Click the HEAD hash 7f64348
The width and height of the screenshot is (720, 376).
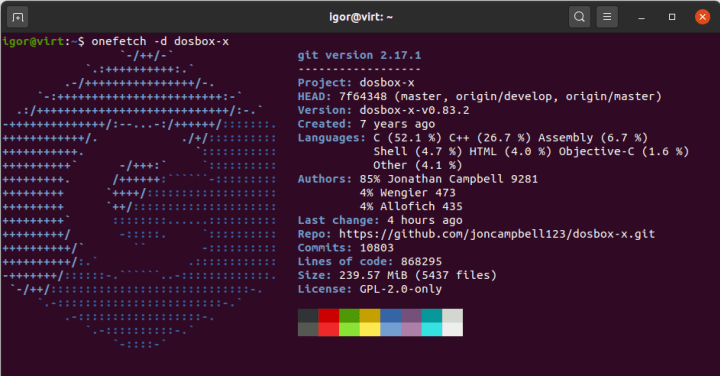tap(363, 96)
